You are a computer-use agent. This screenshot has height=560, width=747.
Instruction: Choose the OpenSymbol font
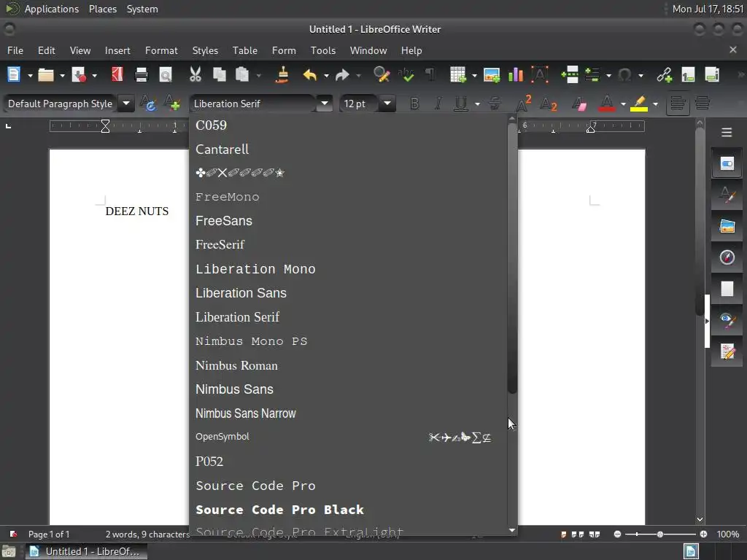348,437
